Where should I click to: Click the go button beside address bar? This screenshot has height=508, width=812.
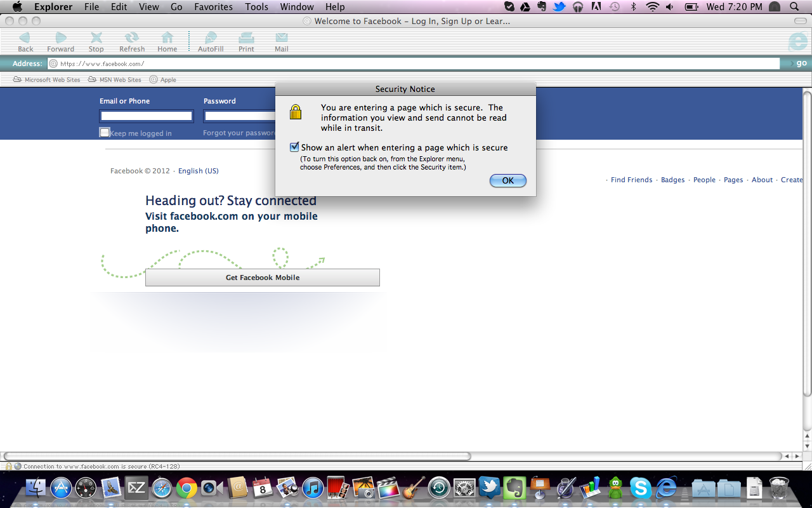point(798,63)
